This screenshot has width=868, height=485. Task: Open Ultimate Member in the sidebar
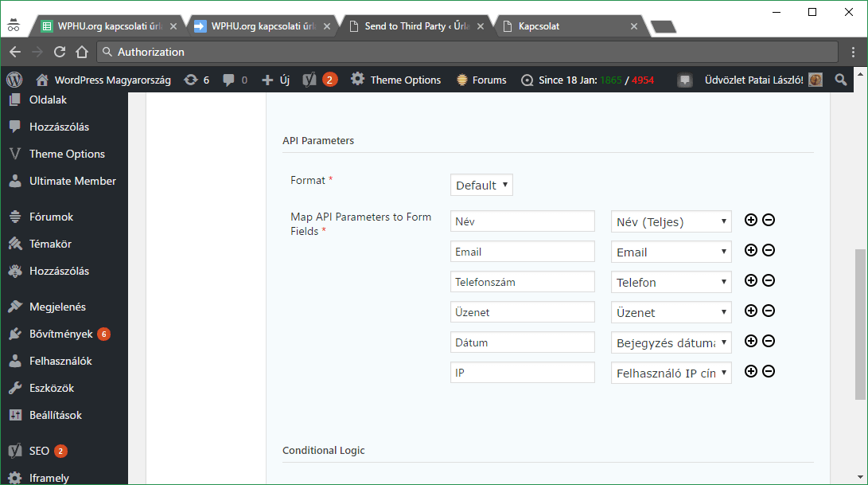(72, 181)
